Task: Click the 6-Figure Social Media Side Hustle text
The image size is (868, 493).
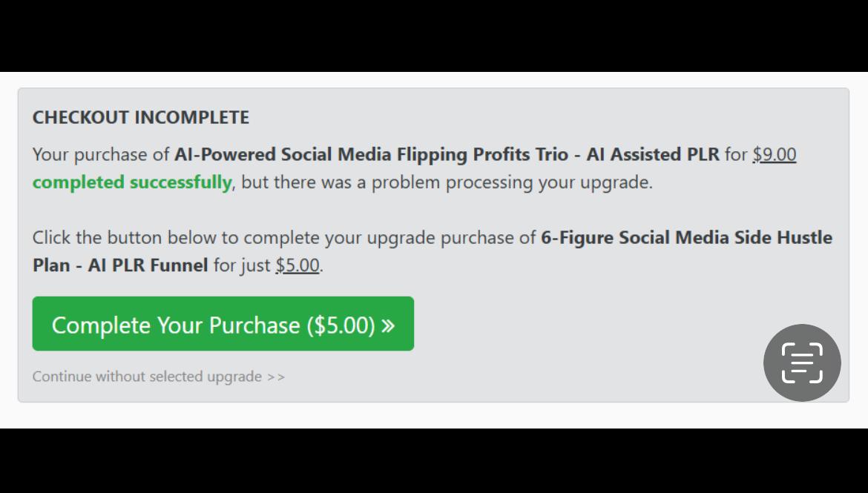Action: 686,237
